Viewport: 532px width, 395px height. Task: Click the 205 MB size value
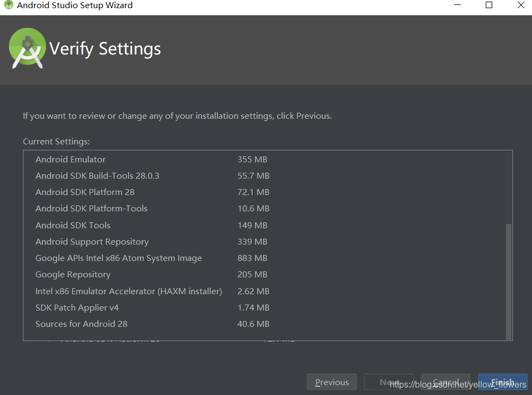point(252,274)
